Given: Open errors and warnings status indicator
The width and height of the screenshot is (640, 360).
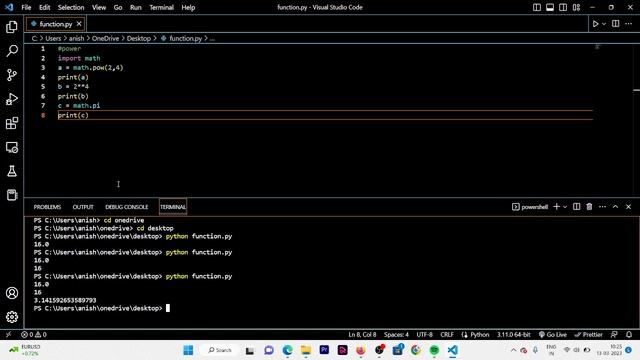Looking at the screenshot, I should coord(34,334).
